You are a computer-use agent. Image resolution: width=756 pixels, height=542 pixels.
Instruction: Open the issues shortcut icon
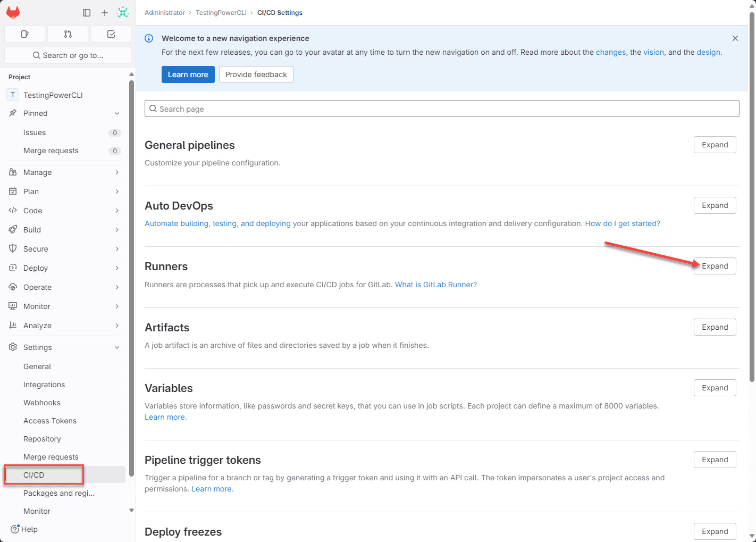coord(24,34)
